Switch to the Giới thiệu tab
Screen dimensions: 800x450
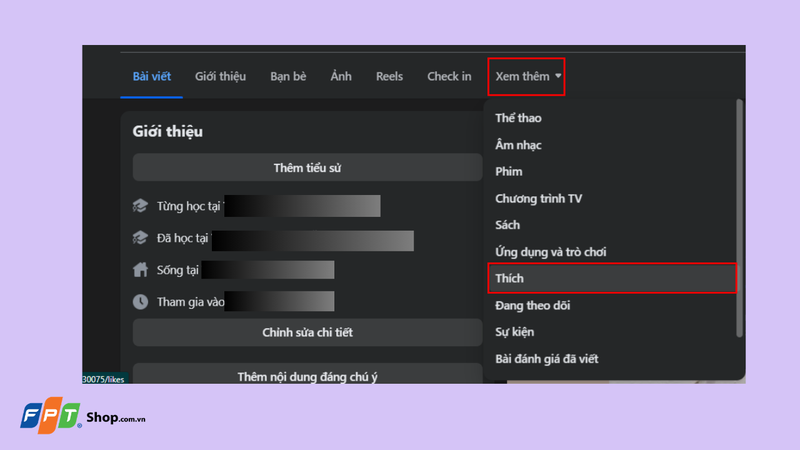pos(220,77)
